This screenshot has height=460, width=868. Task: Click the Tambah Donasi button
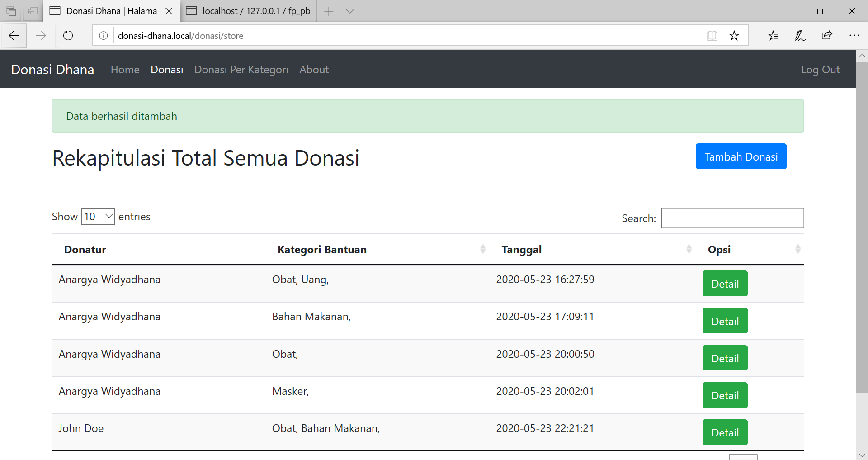coord(741,156)
